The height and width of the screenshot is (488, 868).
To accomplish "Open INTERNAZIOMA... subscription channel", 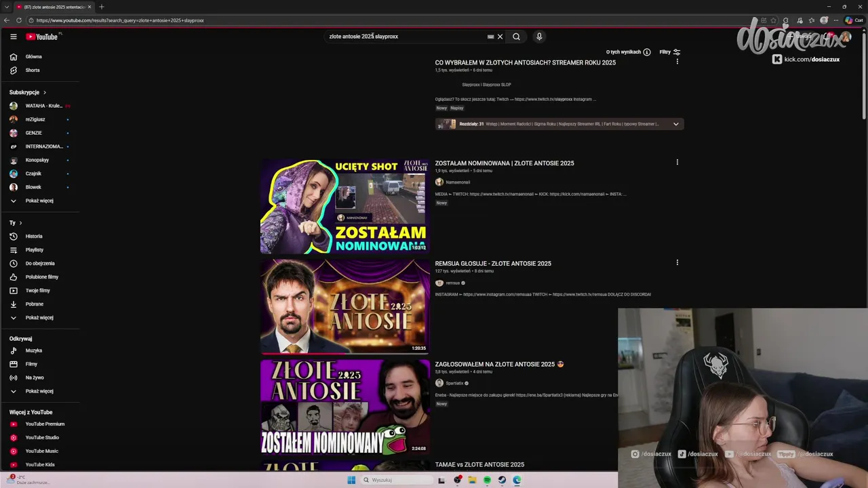I will [x=40, y=146].
